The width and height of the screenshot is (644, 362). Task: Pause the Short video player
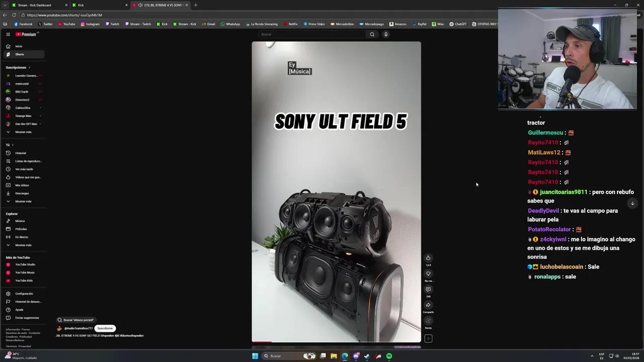tap(336, 192)
